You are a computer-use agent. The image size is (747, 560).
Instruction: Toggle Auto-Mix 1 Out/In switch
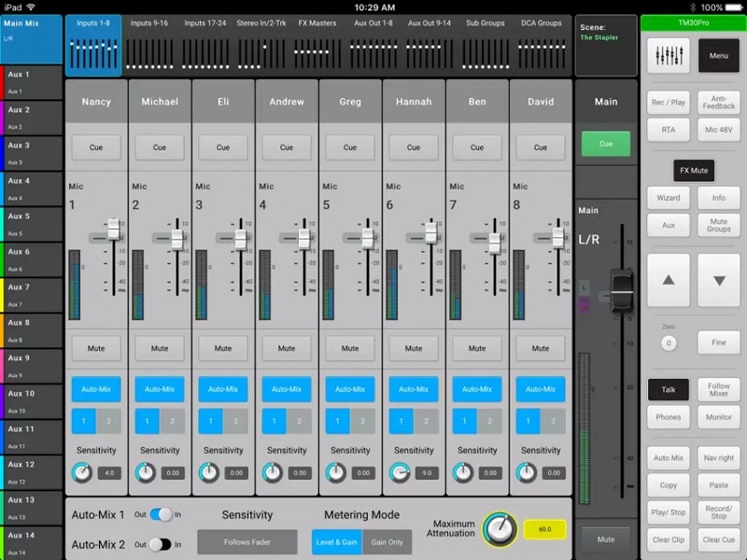click(162, 514)
